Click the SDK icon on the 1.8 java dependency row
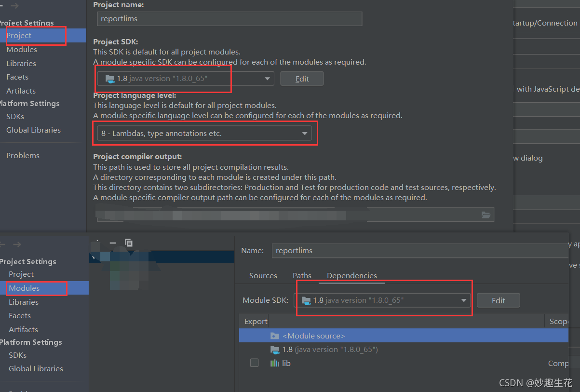Viewport: 580px width, 392px height. coord(275,349)
